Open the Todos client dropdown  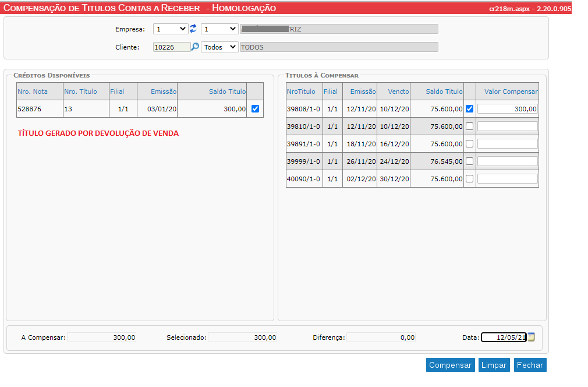coord(219,47)
